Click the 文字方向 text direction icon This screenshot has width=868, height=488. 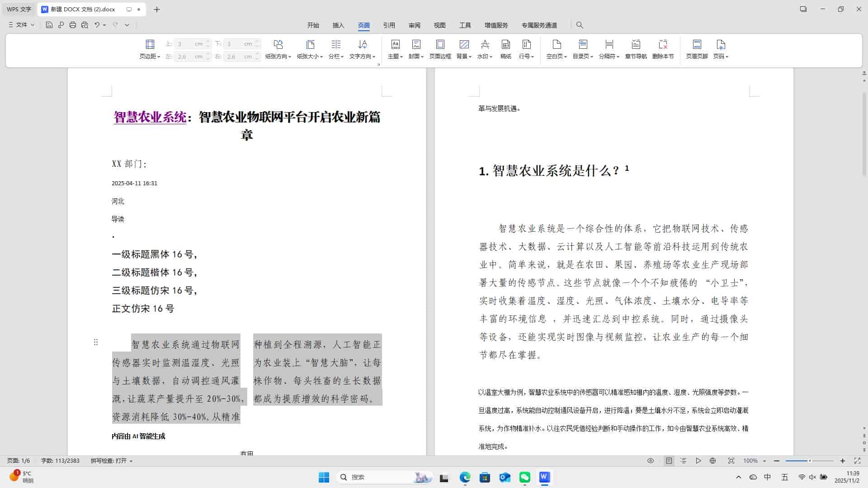click(x=363, y=44)
